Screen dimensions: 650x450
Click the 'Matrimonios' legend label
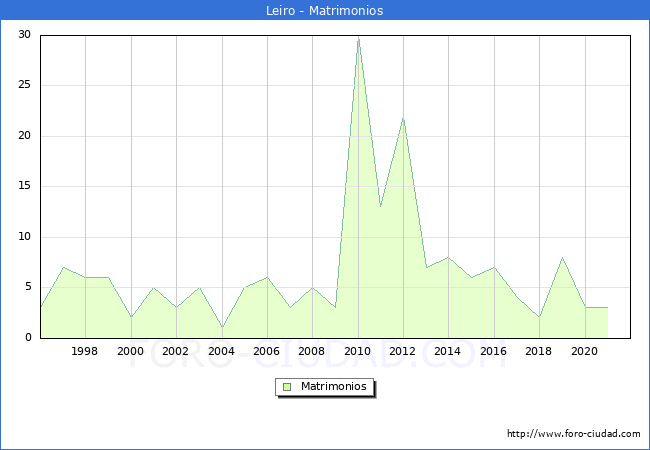(334, 386)
